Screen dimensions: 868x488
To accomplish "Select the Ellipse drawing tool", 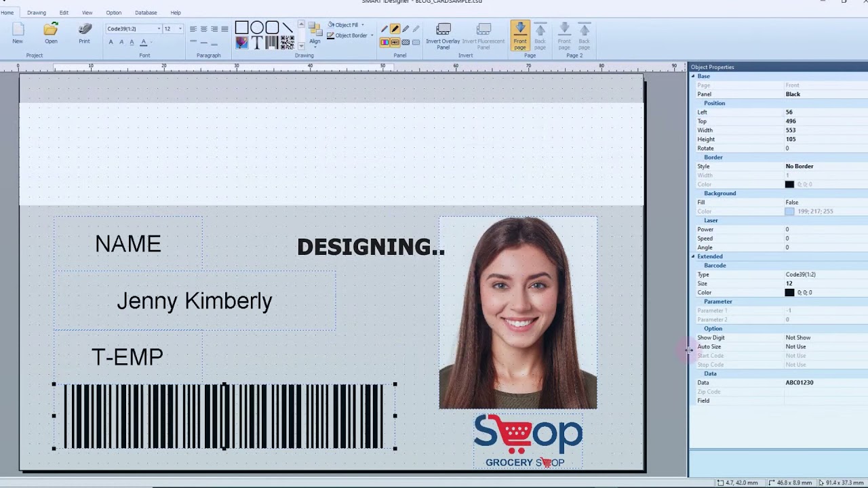I will pos(257,28).
